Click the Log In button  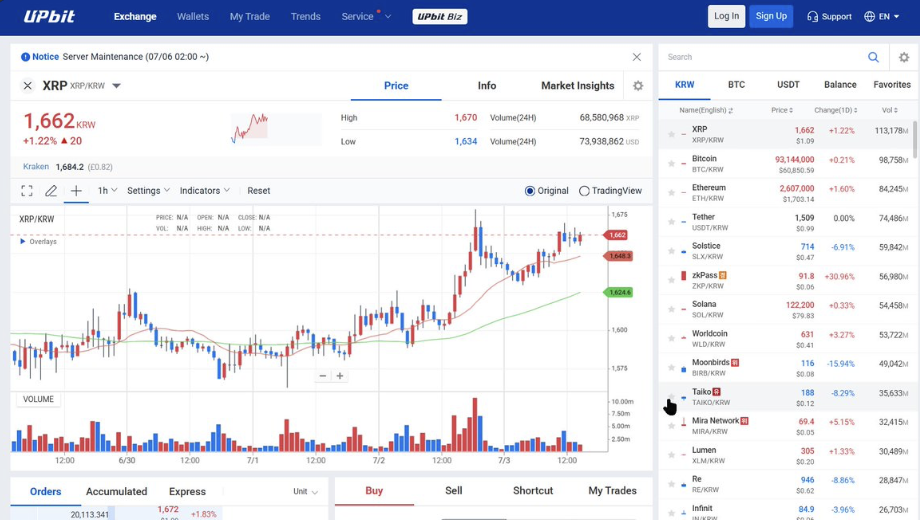tap(726, 16)
